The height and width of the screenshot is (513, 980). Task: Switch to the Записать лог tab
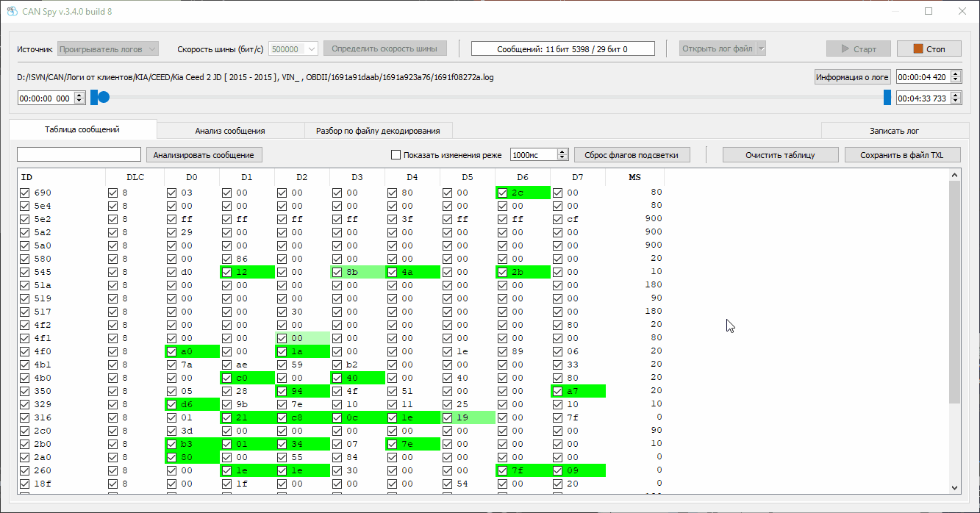pyautogui.click(x=894, y=131)
